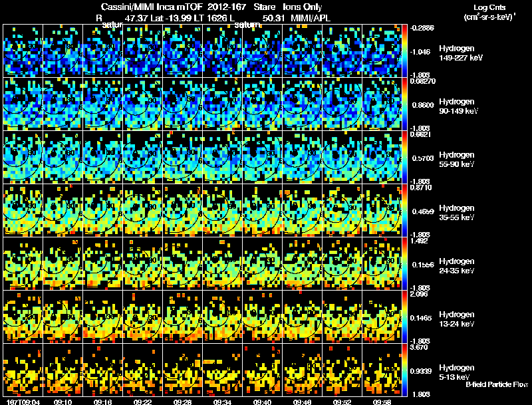Image resolution: width=532 pixels, height=405 pixels.
Task: Click the '0.5703' colorbar value
Action: pyautogui.click(x=423, y=158)
